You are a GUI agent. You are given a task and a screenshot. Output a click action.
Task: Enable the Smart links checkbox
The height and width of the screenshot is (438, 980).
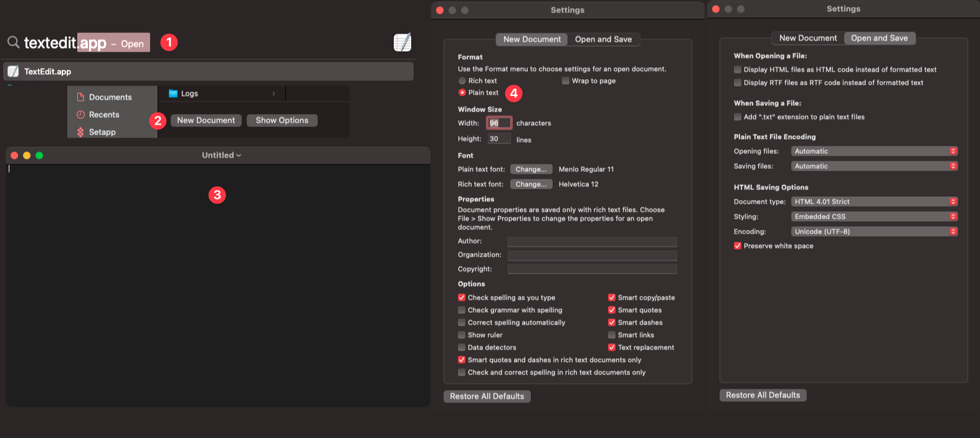click(x=612, y=335)
